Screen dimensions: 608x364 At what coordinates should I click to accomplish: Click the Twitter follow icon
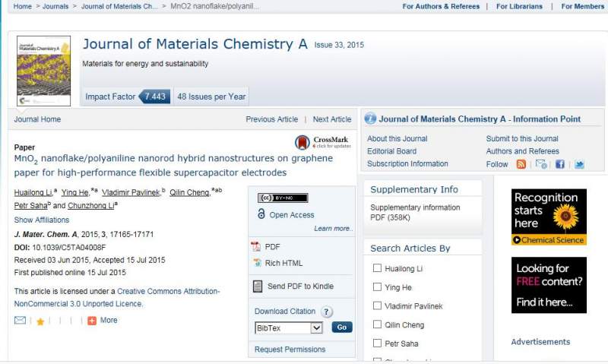pos(579,164)
